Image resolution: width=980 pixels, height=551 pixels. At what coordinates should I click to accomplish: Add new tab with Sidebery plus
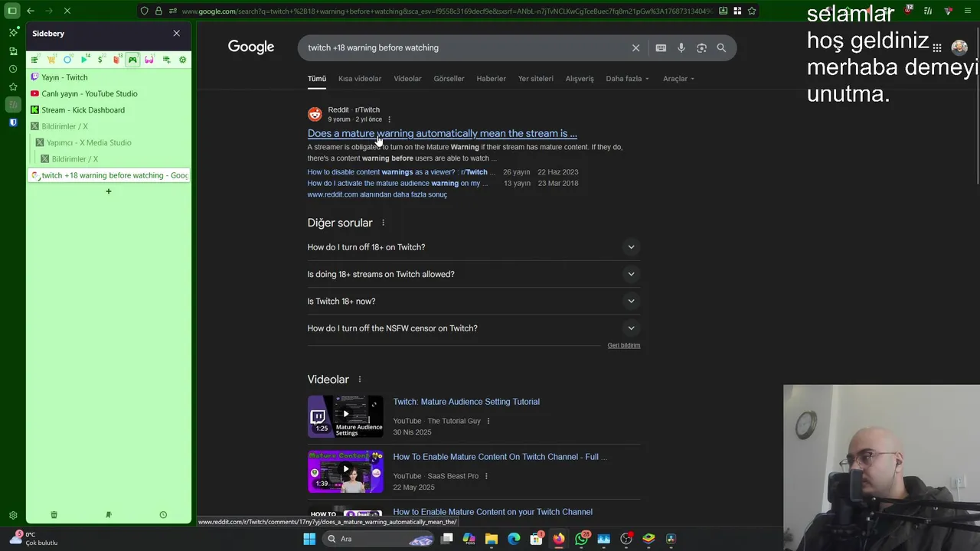[x=109, y=191]
